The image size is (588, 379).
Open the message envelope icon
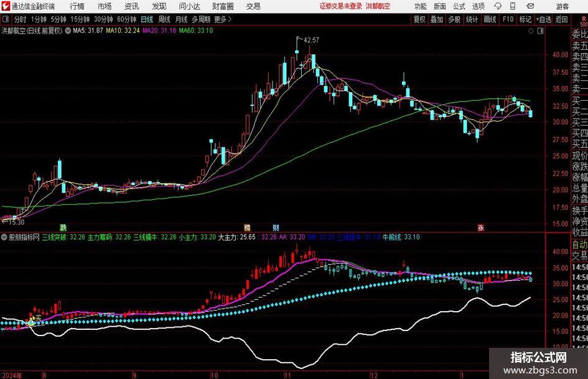coord(530,6)
